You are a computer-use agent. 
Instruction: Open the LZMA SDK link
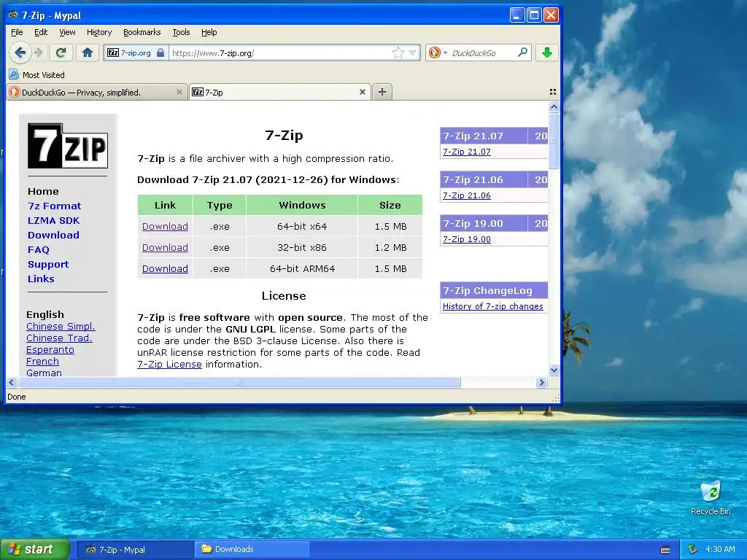click(x=53, y=220)
